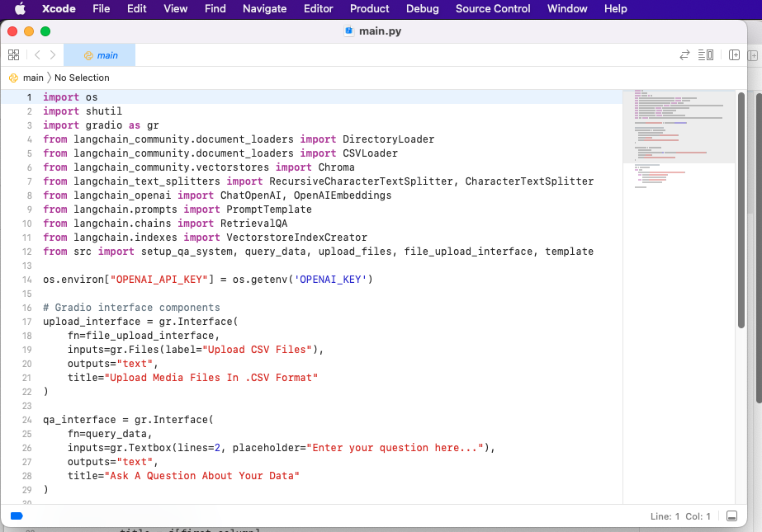Click the main.py document icon in title bar

349,31
